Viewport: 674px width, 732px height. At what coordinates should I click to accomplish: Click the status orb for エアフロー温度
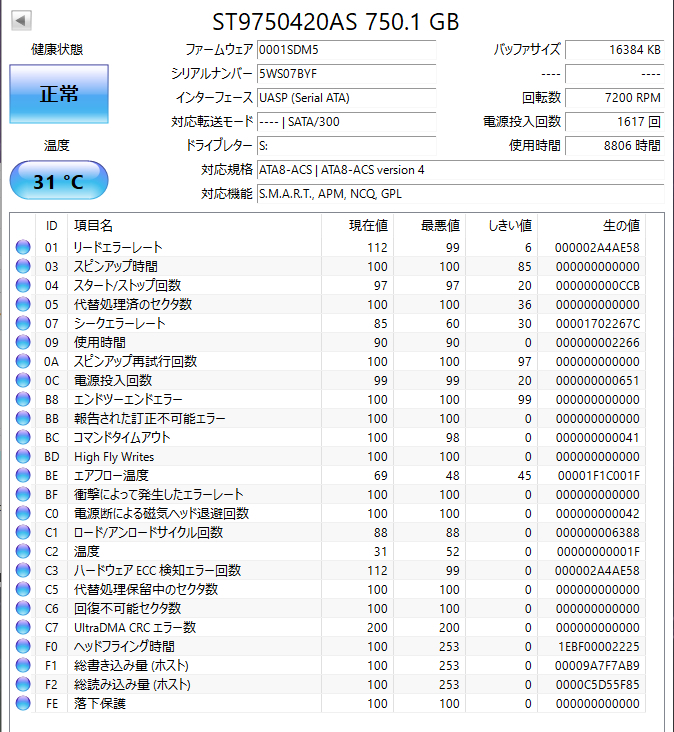pos(23,475)
